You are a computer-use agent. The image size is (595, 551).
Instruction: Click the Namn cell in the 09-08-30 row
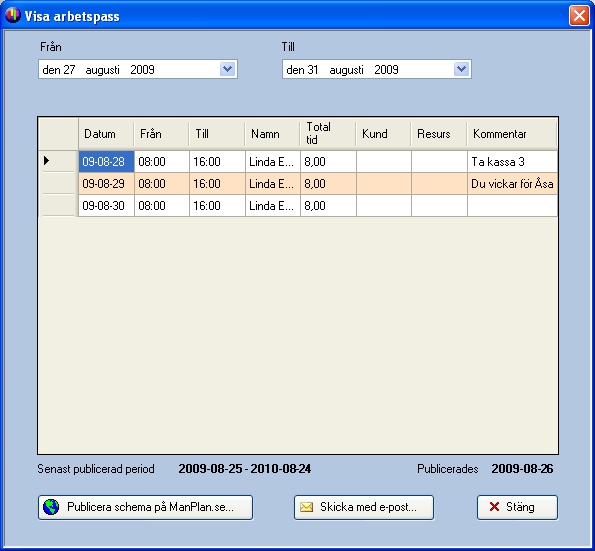pyautogui.click(x=272, y=206)
